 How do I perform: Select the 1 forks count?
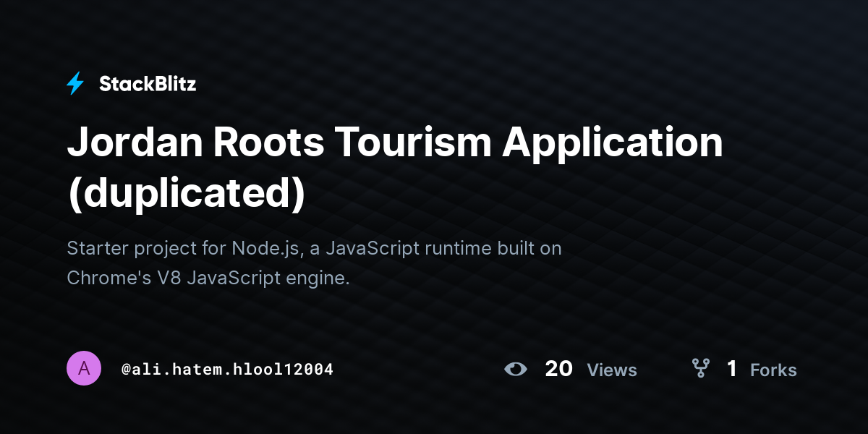point(732,369)
